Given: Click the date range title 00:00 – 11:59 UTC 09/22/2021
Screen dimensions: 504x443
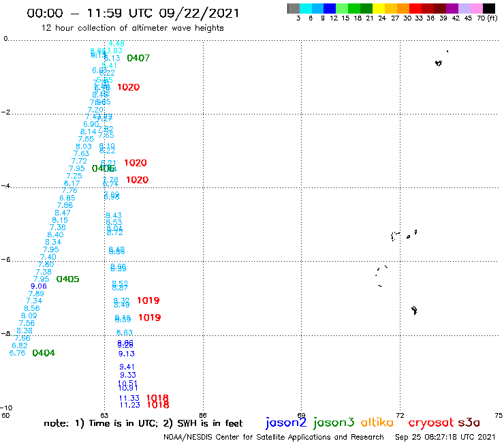Looking at the screenshot, I should 133,13.
